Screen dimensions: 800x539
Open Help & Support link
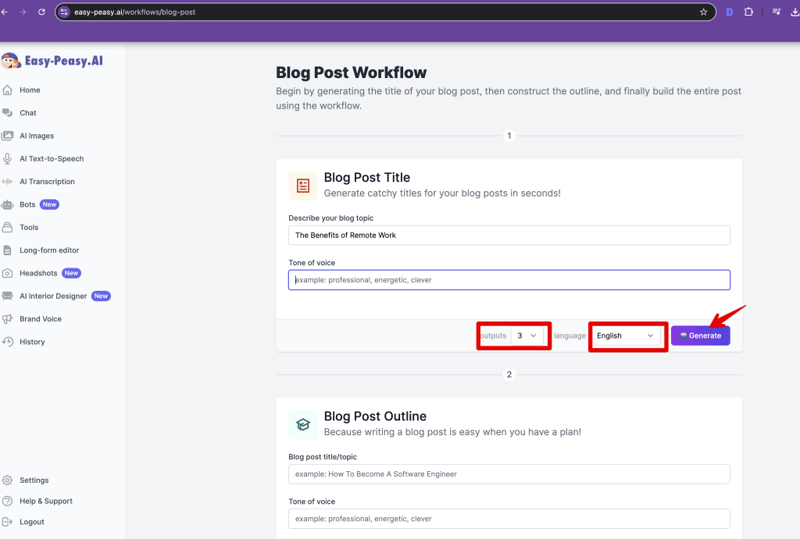[46, 501]
